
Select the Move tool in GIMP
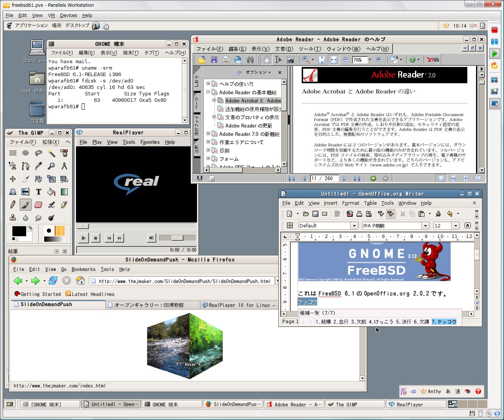(13, 179)
